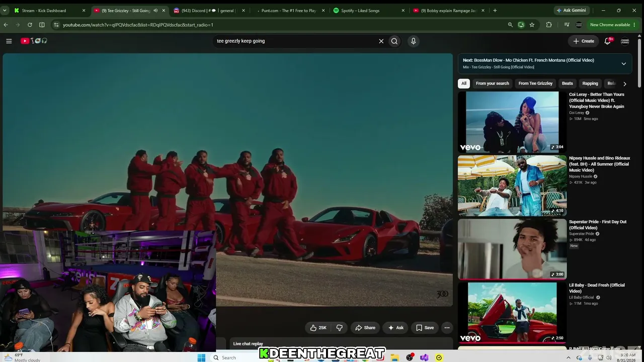644x362 pixels.
Task: Visit the Superstar Pride channel link
Action: 582,234
